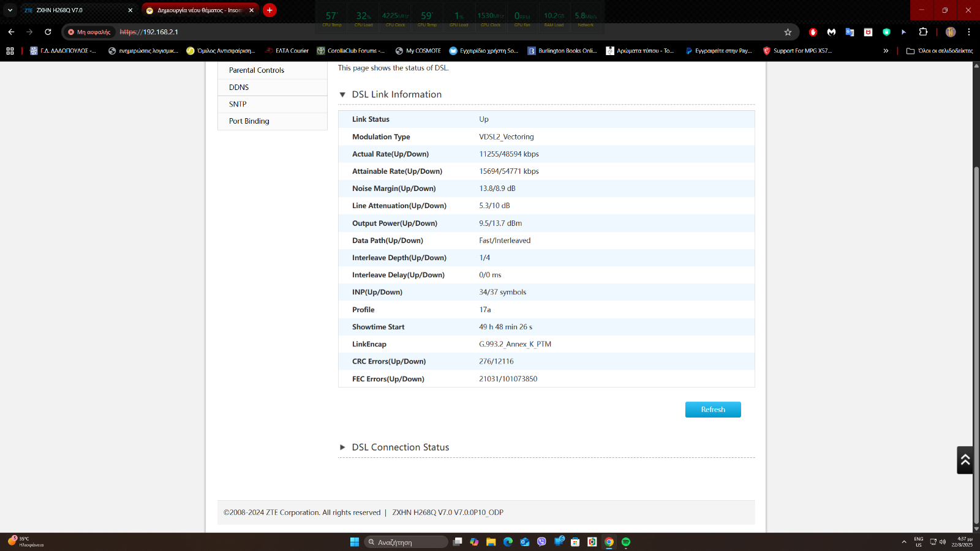Reload the router page
This screenshot has width=980, height=551.
pos(48,32)
